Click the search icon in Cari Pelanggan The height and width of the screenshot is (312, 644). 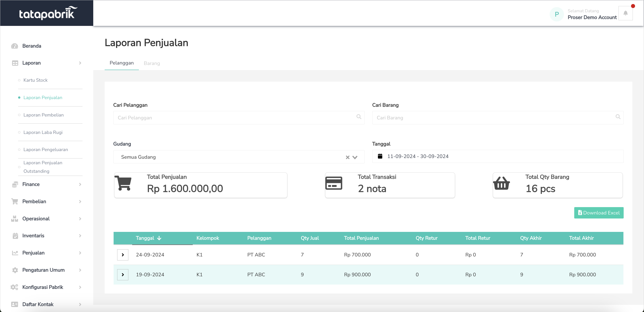pyautogui.click(x=359, y=117)
